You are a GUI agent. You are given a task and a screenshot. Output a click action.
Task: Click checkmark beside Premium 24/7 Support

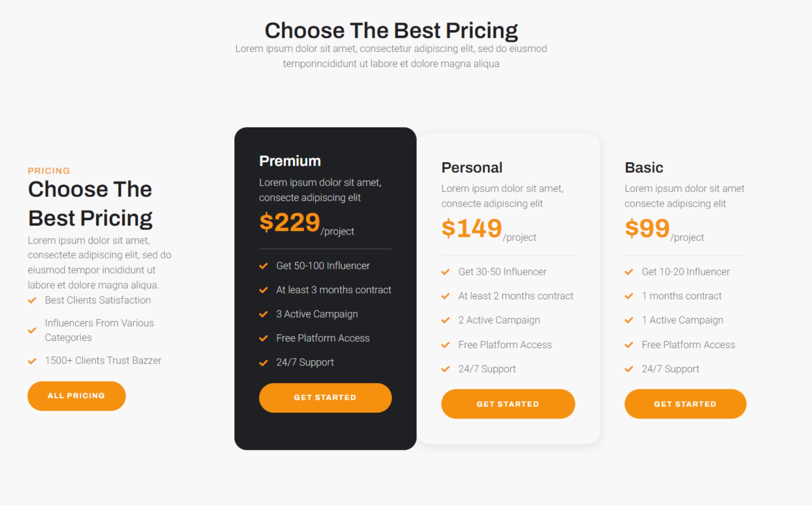point(264,363)
